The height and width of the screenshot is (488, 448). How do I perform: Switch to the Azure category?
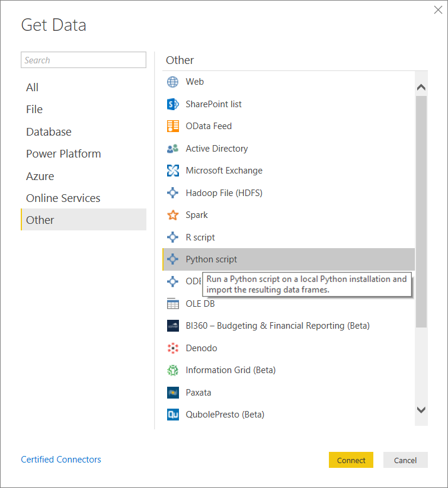40,176
